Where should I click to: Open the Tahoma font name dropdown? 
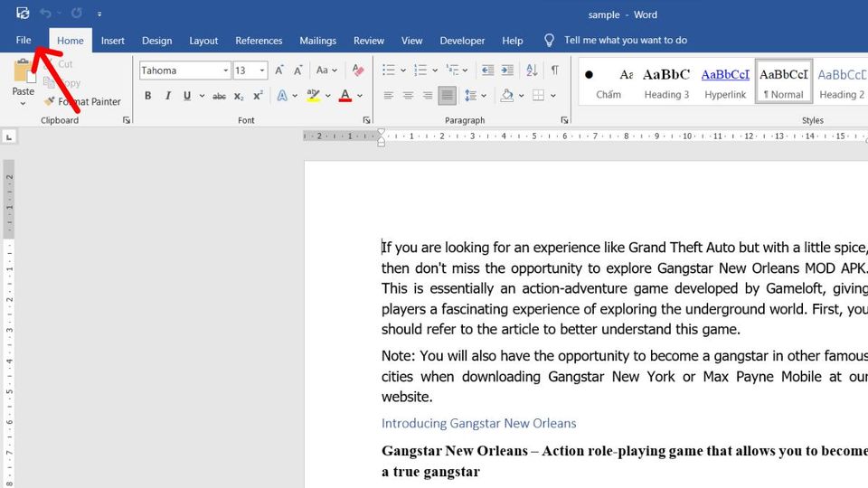click(225, 70)
